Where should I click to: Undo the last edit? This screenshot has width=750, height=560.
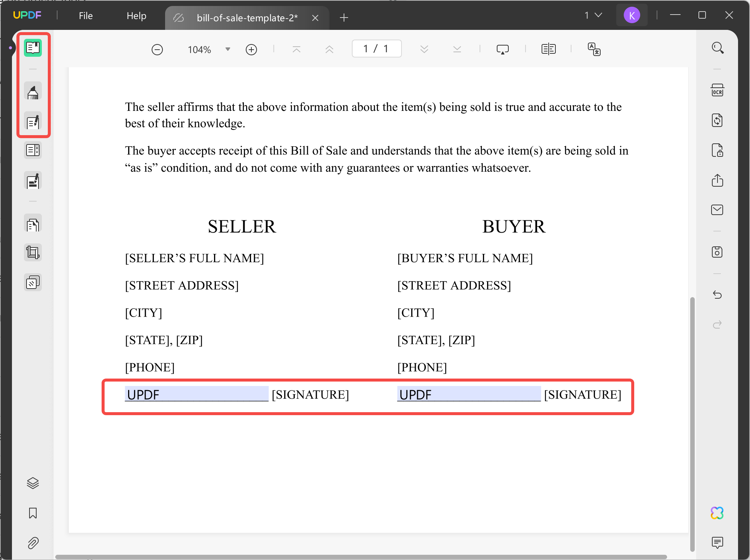(718, 295)
